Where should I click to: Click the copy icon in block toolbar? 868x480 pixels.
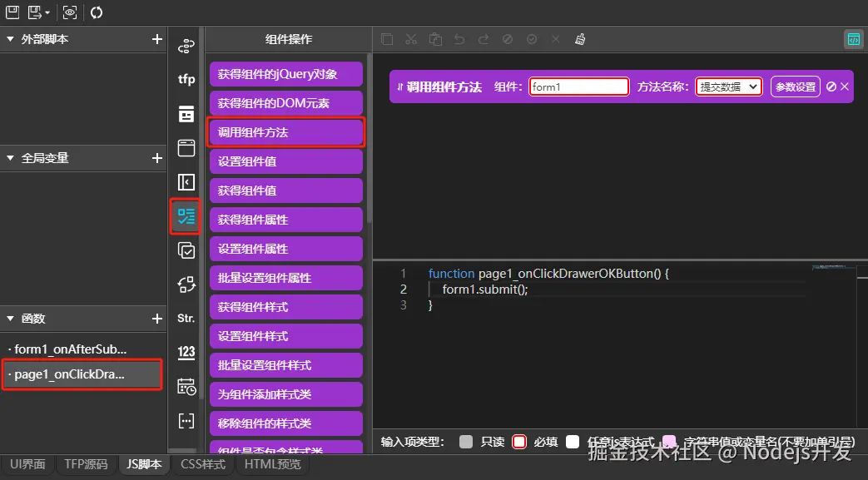(387, 39)
